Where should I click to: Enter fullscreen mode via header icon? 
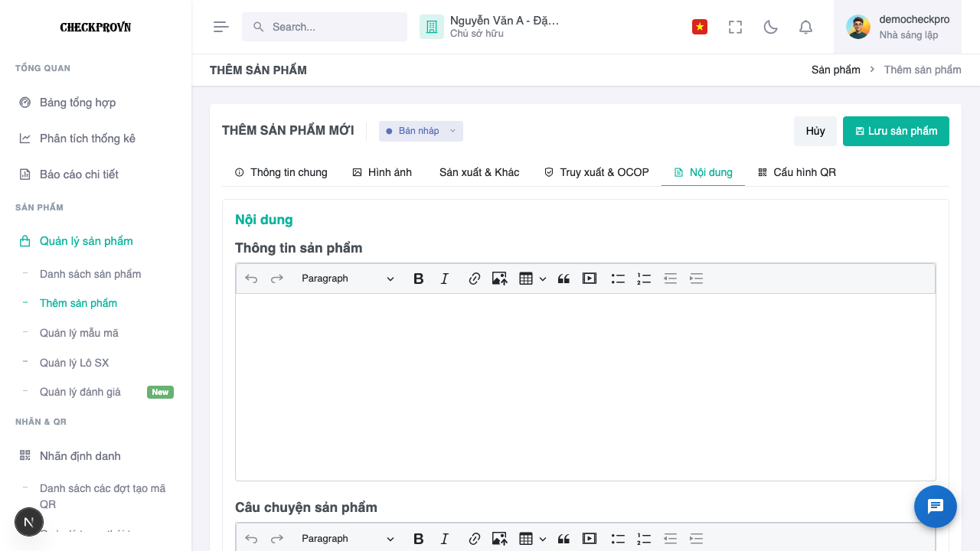coord(735,27)
